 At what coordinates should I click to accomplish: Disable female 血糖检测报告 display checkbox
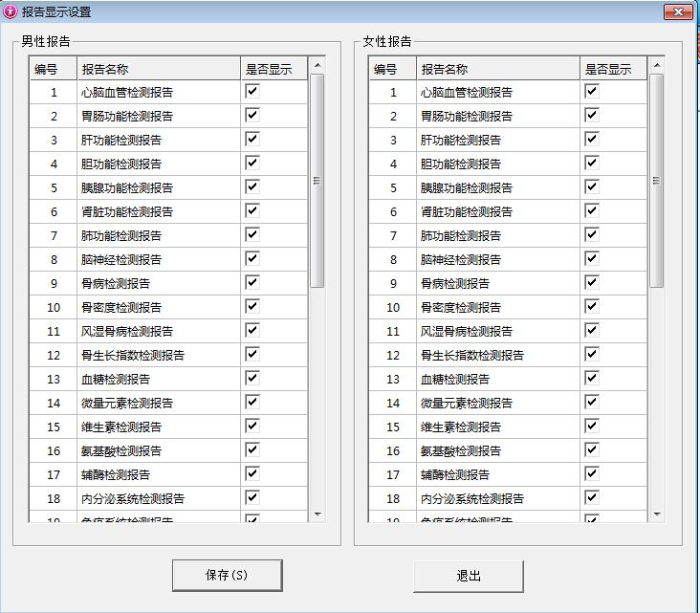coord(592,378)
